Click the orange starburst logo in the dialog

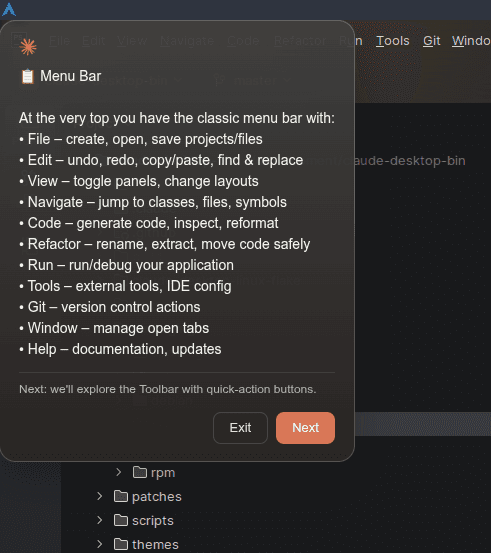(28, 47)
